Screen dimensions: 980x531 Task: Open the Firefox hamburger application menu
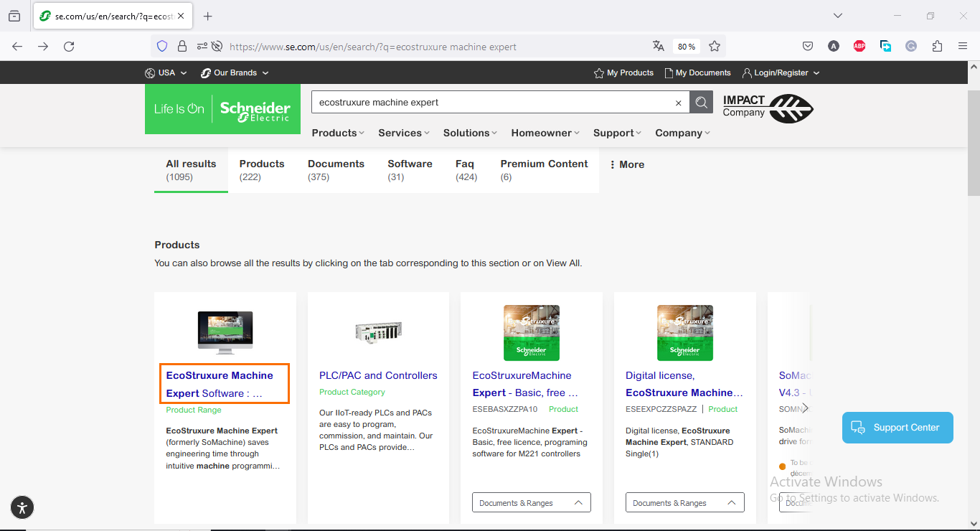[x=963, y=46]
